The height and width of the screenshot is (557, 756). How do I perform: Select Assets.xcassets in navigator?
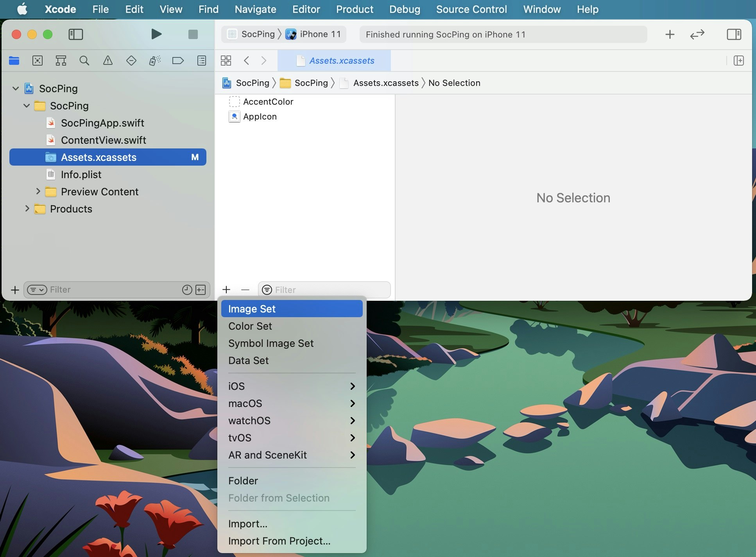click(108, 157)
